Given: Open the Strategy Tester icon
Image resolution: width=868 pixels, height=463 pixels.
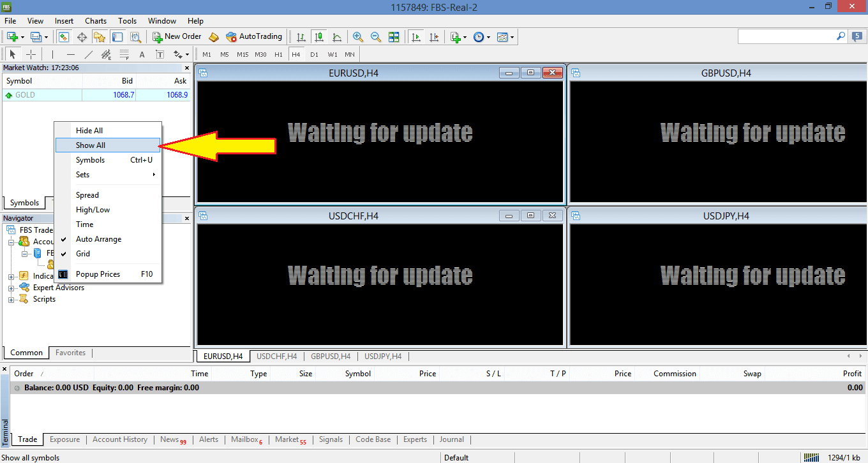Looking at the screenshot, I should click(135, 37).
